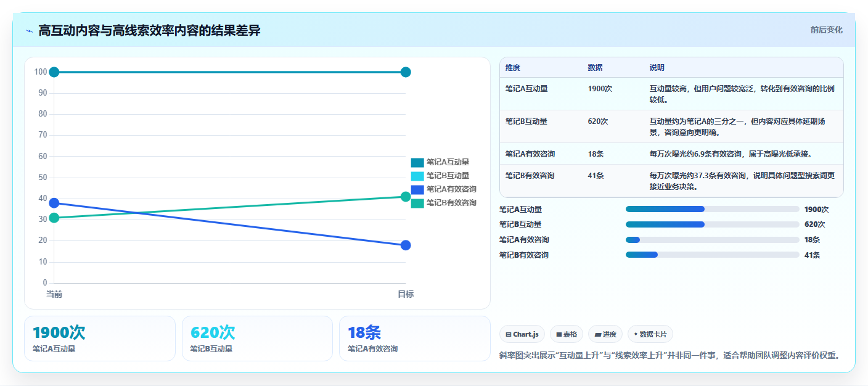Screen dimensions: 868x386
Task: Click the 前后变化 label in the header
Action: [x=826, y=30]
